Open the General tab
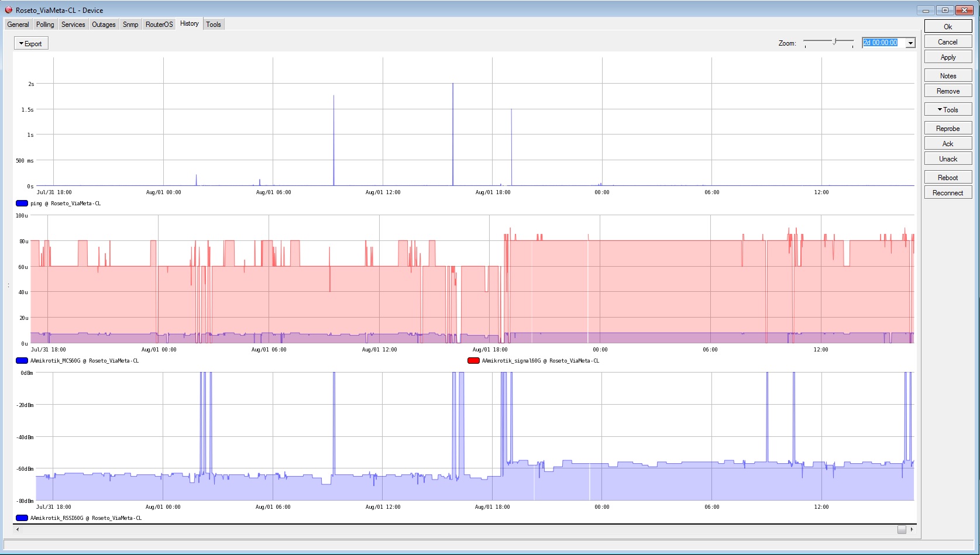 coord(18,25)
